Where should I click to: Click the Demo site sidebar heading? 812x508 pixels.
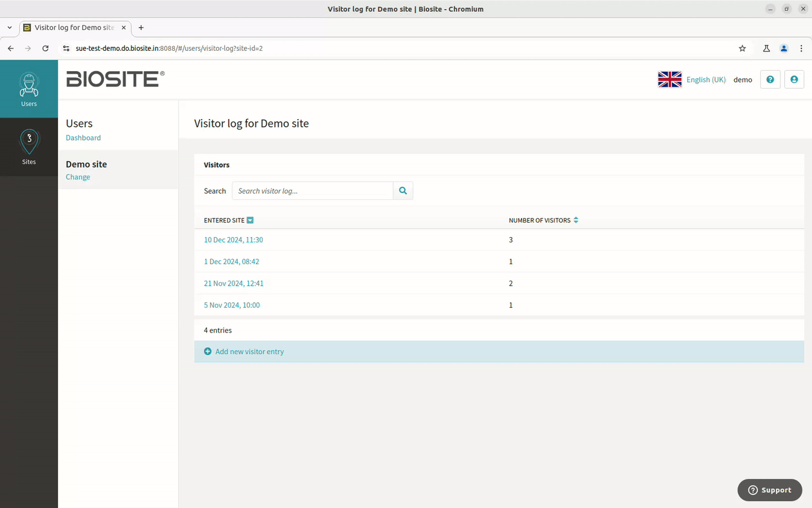pyautogui.click(x=86, y=164)
